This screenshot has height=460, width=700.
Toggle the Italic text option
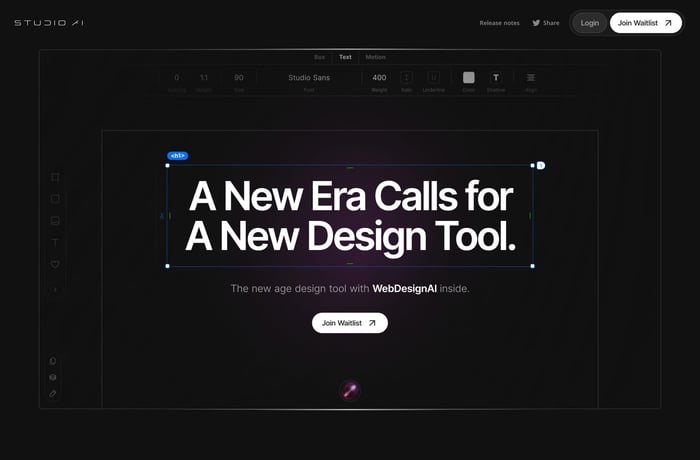406,78
